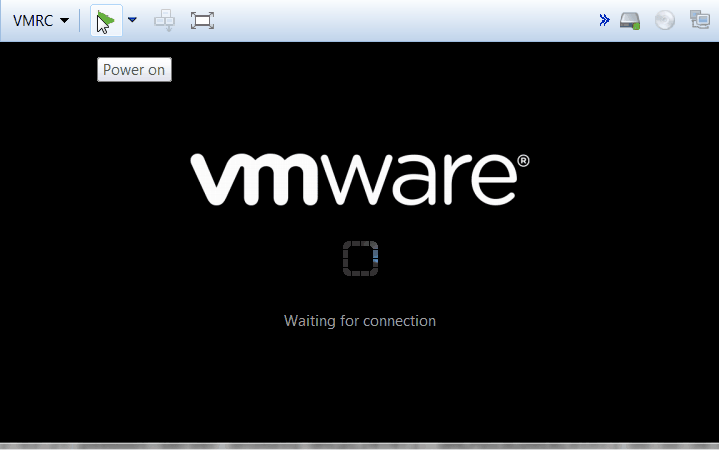
Task: Open the VMRC dropdown menu
Action: (41, 21)
